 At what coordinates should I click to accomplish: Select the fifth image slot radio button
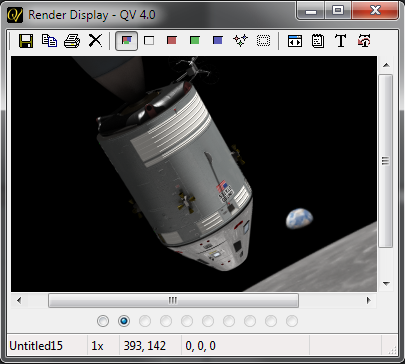pos(187,321)
